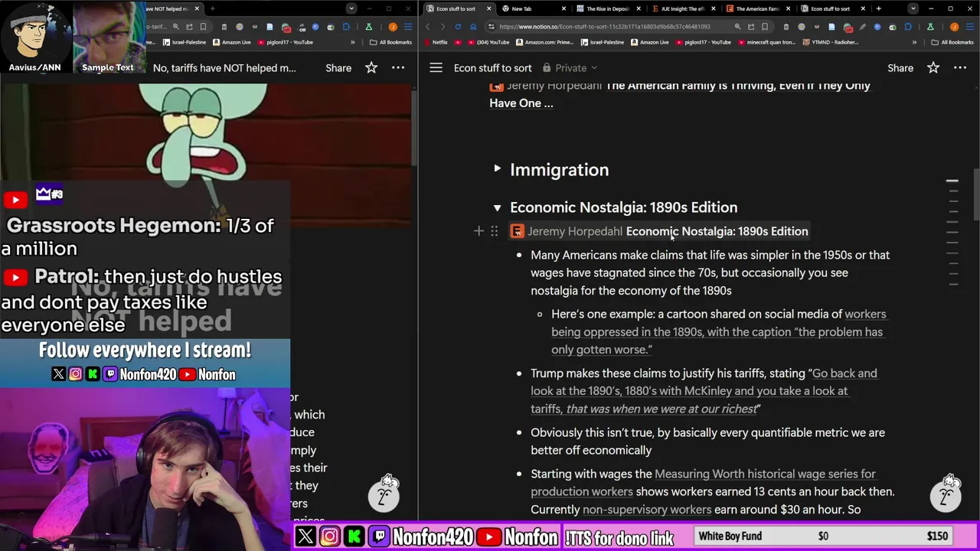Open the globe extension icon in right browser
980x551 pixels.
[802, 27]
